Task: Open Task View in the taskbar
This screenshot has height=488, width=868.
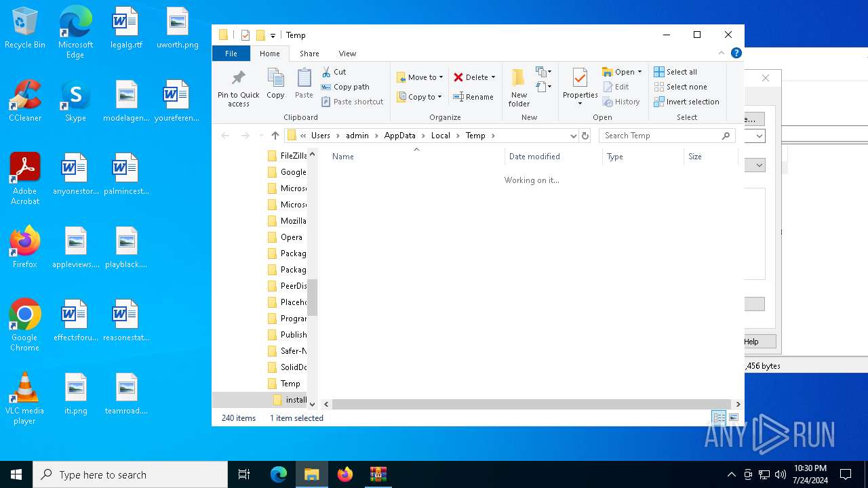Action: click(244, 474)
